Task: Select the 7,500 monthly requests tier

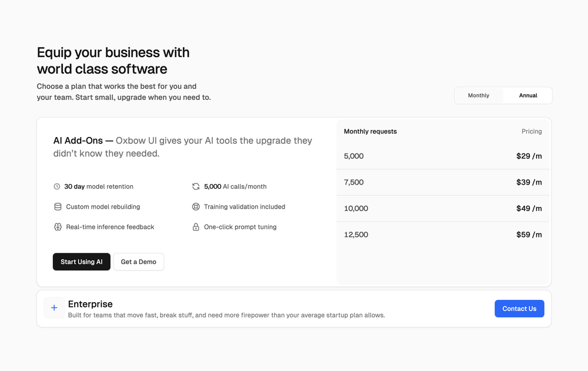Action: [x=443, y=182]
